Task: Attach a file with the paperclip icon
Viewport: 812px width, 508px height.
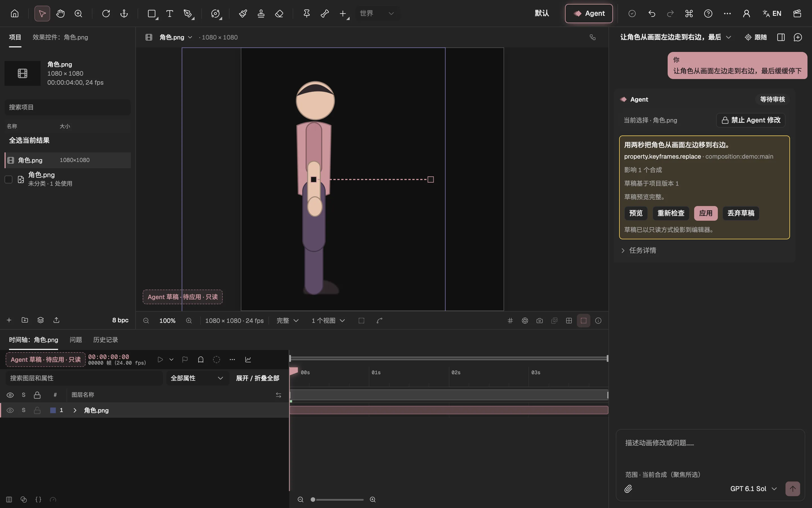Action: tap(628, 489)
